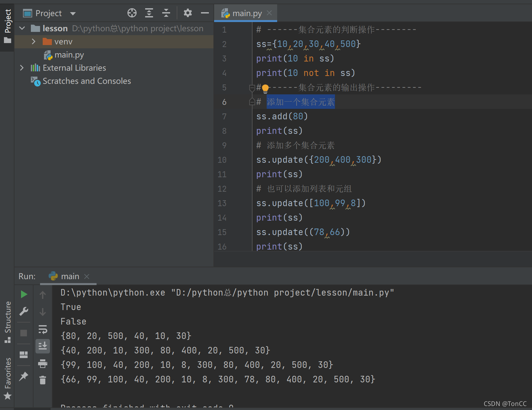Expand the venv folder
Image resolution: width=532 pixels, height=410 pixels.
[33, 41]
